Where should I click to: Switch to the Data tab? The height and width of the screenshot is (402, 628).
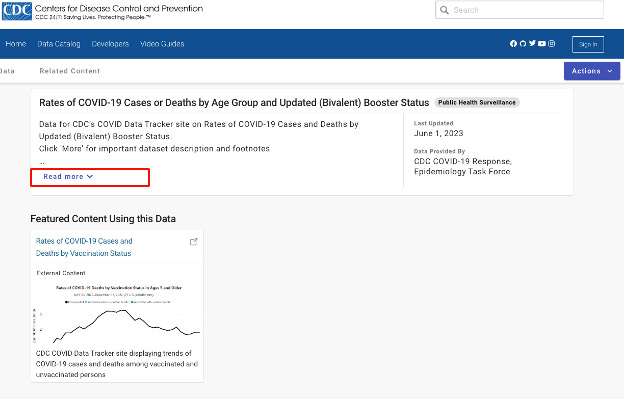coord(7,71)
